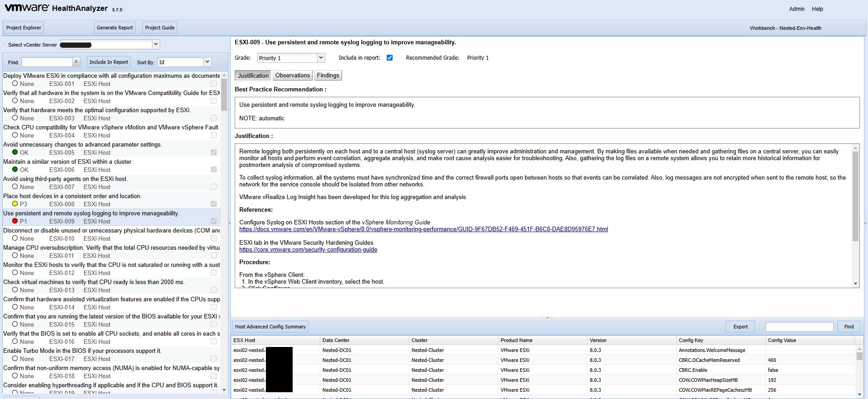Click the red P1 status dot for ESXI-009
Viewport: 868px width, 399px height.
tap(15, 221)
